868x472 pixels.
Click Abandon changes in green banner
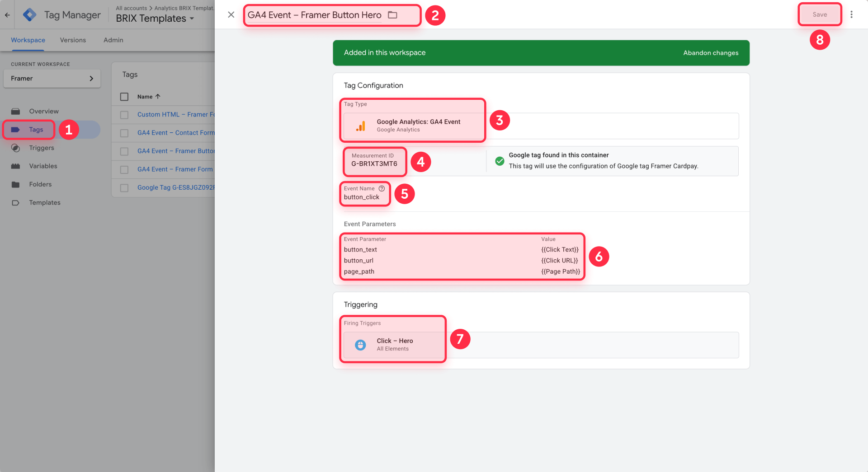(x=711, y=53)
